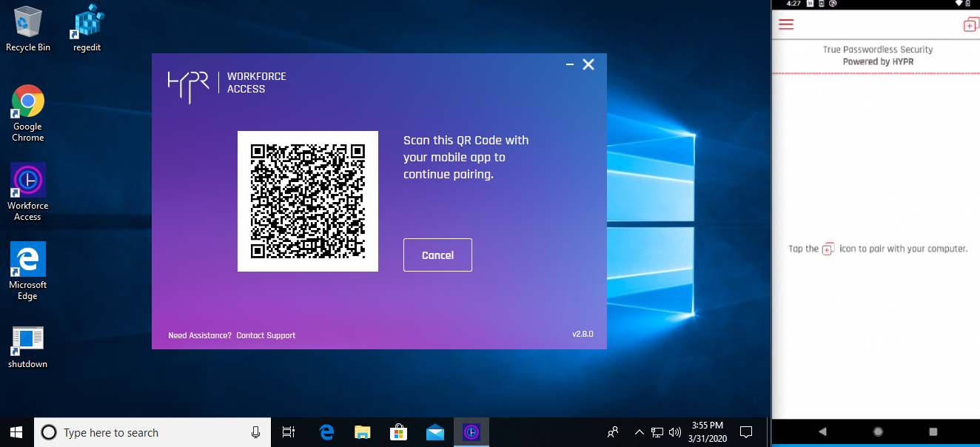This screenshot has width=980, height=447.
Task: Click the small pair icon in mobile hint text
Action: click(829, 249)
